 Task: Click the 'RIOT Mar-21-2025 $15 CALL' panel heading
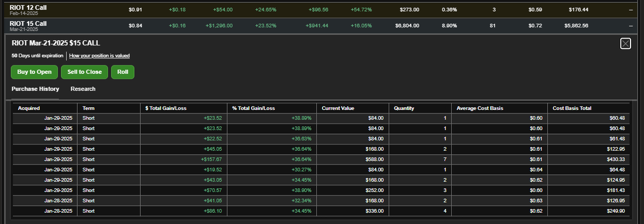pos(55,43)
